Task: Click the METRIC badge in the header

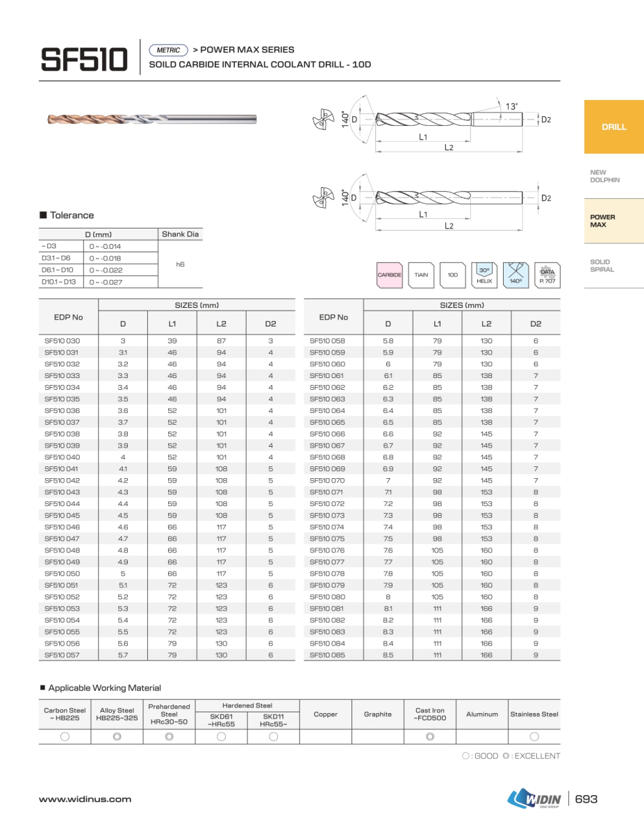Action: [169, 50]
